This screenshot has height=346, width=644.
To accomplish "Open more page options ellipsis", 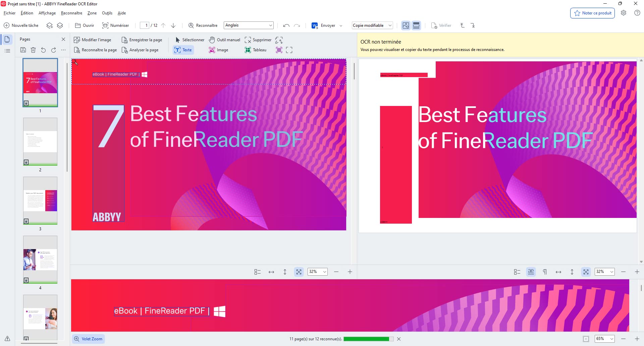I will click(63, 50).
